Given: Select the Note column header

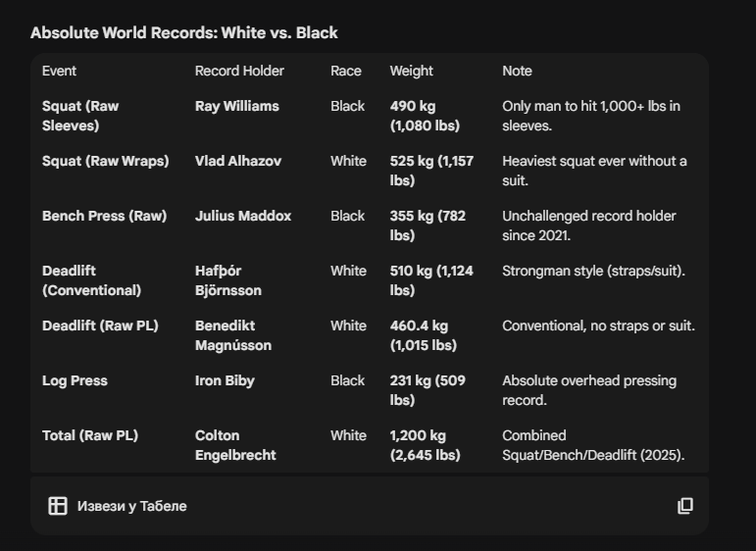Looking at the screenshot, I should [517, 71].
